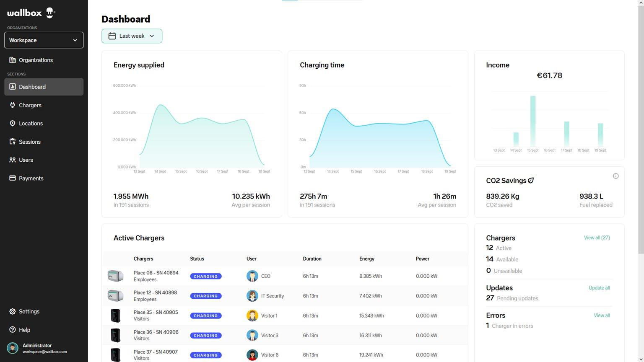Click the CO2 Savings info icon
Viewport: 644px width, 362px height.
615,176
